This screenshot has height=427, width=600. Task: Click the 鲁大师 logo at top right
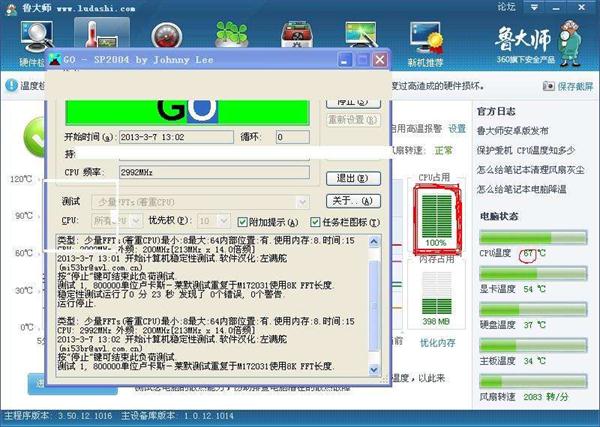pyautogui.click(x=523, y=39)
